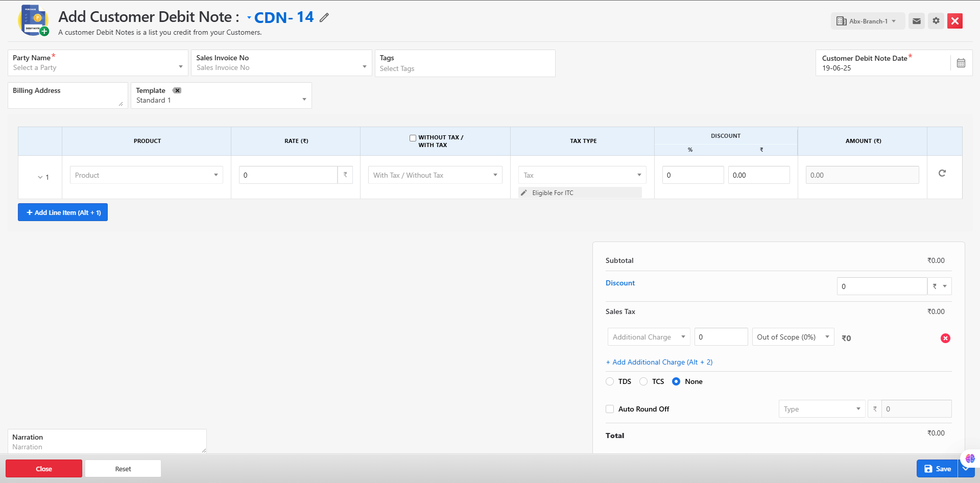980x483 pixels.
Task: Open the calendar date picker icon
Action: click(961, 63)
